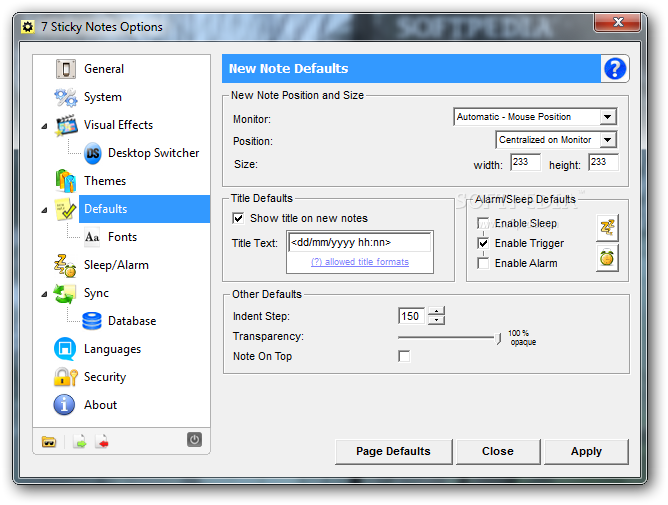Click the General settings icon
This screenshot has width=668, height=505.
(66, 69)
